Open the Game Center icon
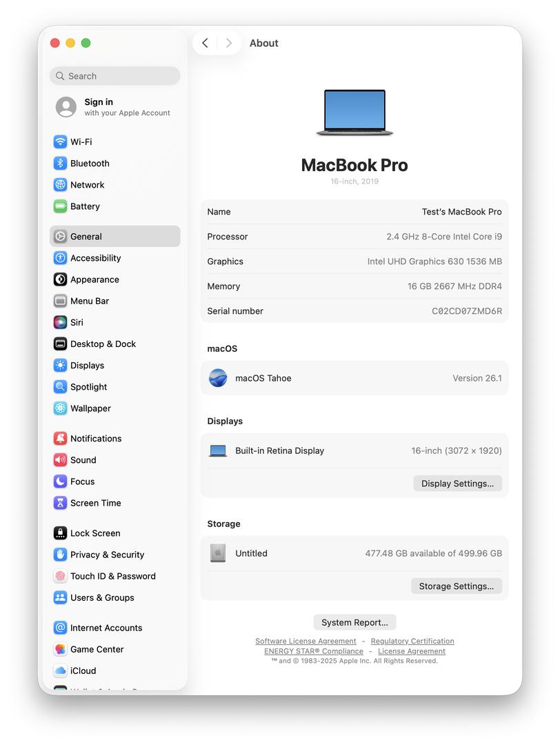 60,649
